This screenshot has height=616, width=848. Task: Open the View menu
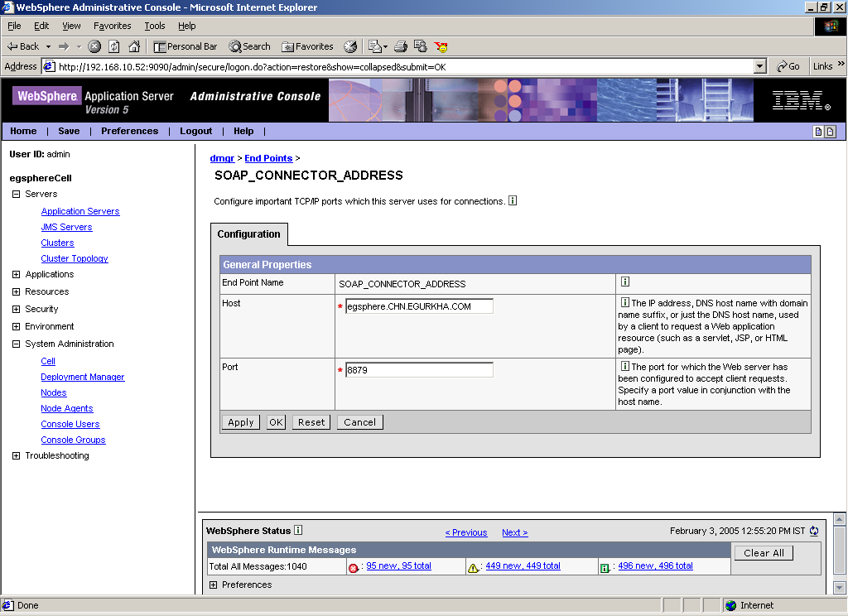point(71,26)
